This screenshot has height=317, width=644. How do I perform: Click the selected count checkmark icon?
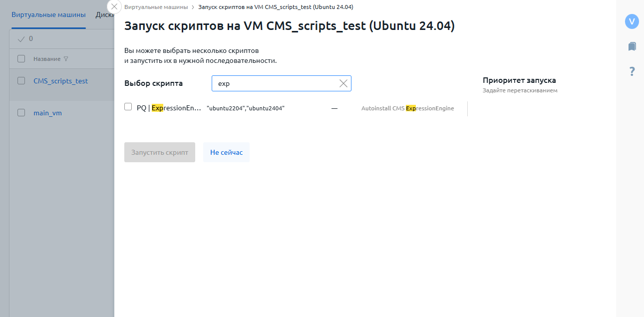21,39
